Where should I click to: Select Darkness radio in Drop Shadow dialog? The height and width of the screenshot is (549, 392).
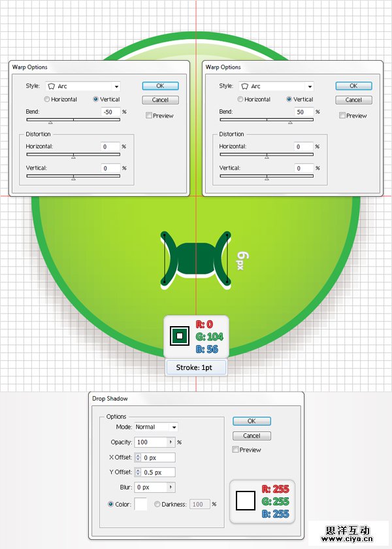157,504
